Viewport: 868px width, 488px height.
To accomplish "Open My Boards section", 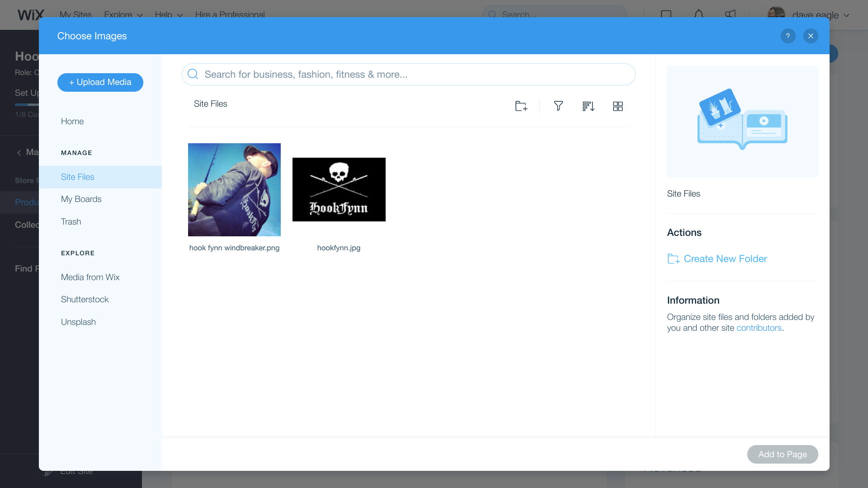I will 81,199.
